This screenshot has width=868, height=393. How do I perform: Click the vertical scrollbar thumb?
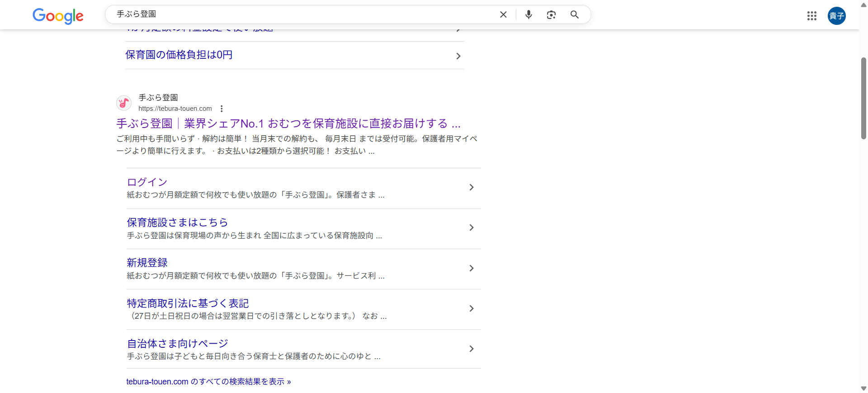(x=863, y=98)
